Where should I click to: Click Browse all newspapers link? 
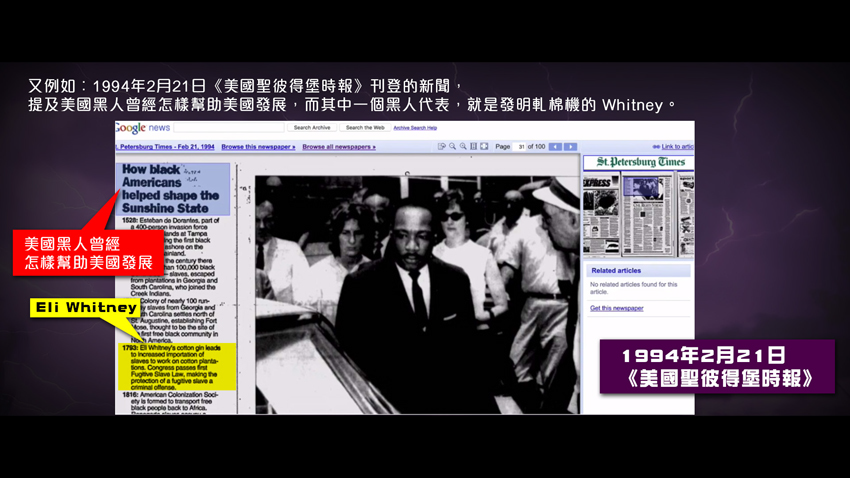[339, 147]
